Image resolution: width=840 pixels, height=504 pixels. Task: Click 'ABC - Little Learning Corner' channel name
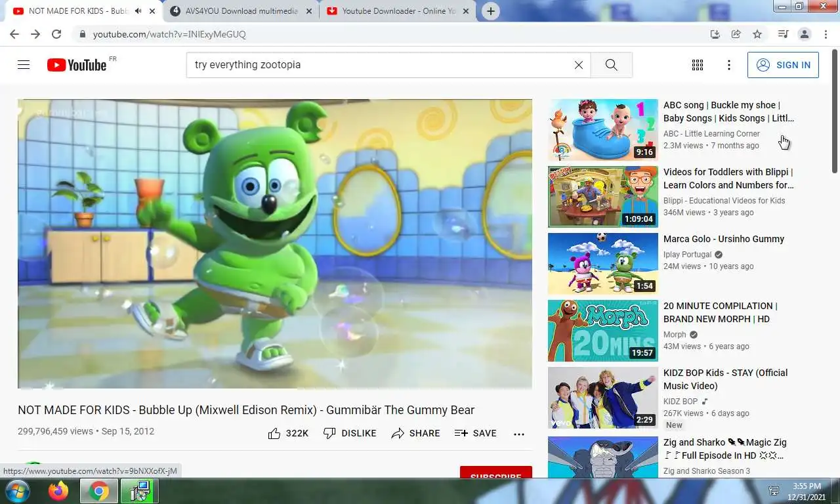(711, 134)
